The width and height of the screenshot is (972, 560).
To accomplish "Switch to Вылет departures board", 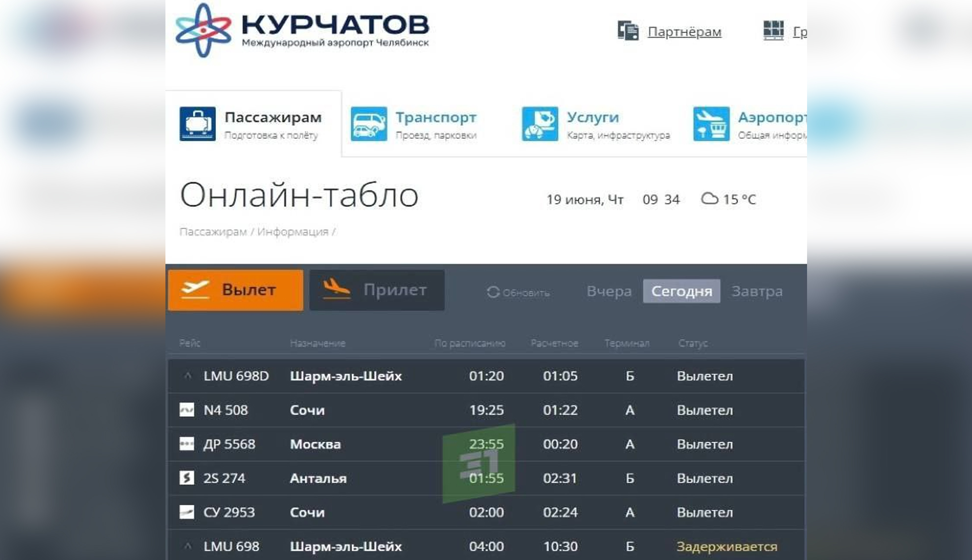I will point(236,290).
